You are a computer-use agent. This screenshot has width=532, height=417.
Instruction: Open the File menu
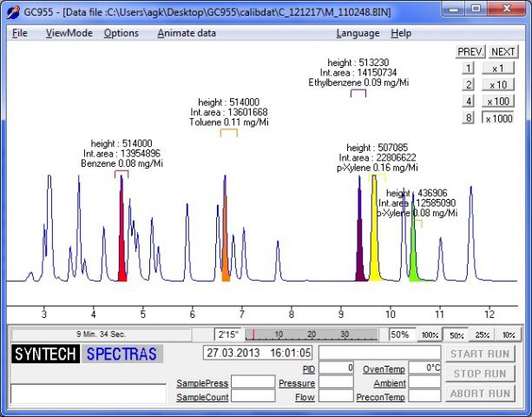point(20,33)
